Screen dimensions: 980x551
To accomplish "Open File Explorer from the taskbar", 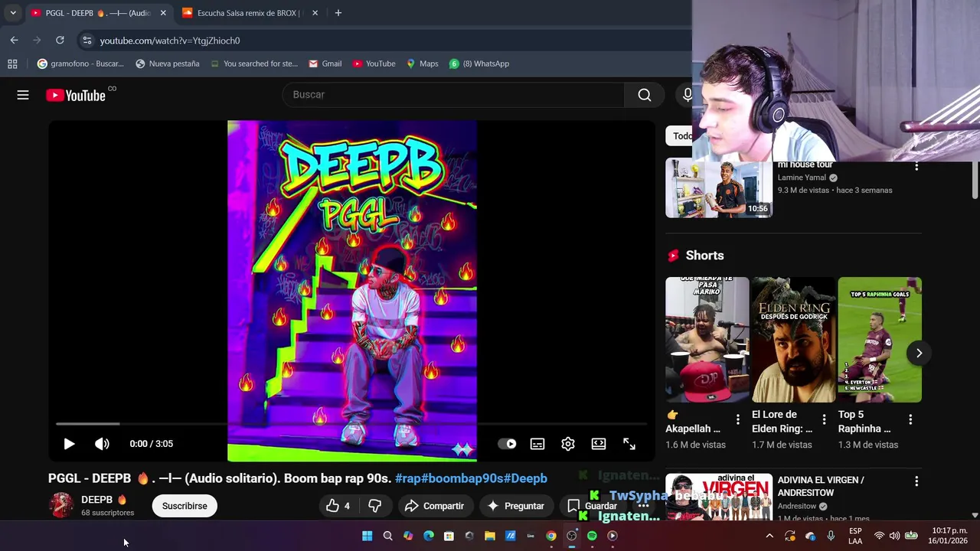I will pyautogui.click(x=490, y=536).
